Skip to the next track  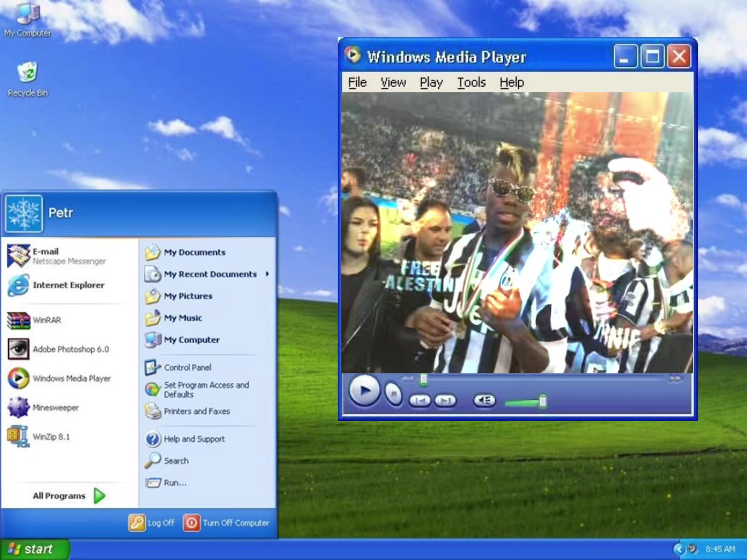tap(445, 400)
